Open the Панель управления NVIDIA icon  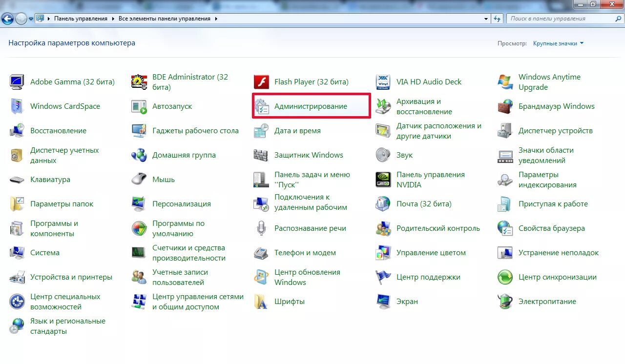click(x=383, y=180)
